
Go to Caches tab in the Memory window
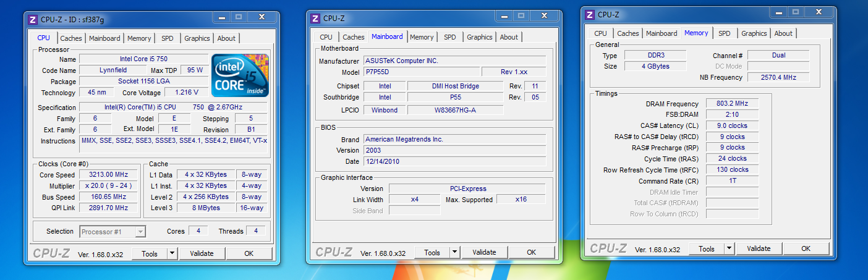pos(628,33)
